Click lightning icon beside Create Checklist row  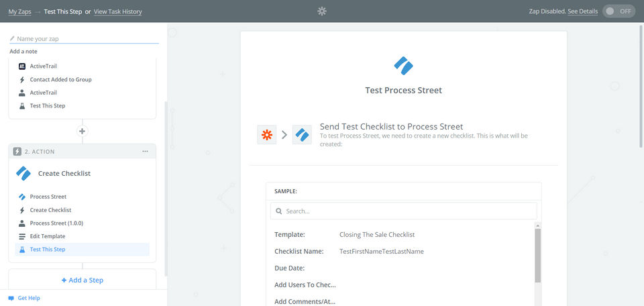[x=22, y=210]
